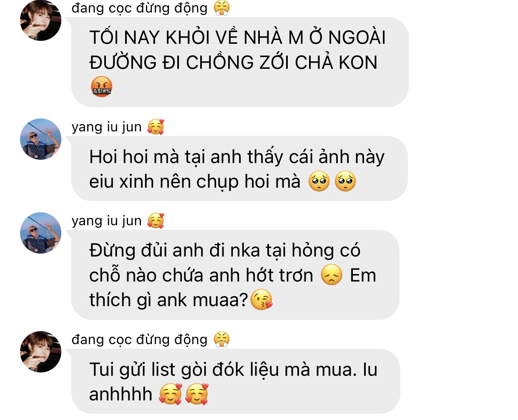
Task: Click the huffing emoji beside the bottom sender name
Action: pyautogui.click(x=221, y=340)
